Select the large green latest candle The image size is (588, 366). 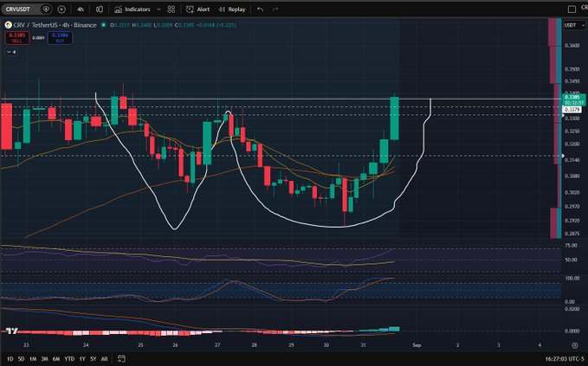pos(394,119)
